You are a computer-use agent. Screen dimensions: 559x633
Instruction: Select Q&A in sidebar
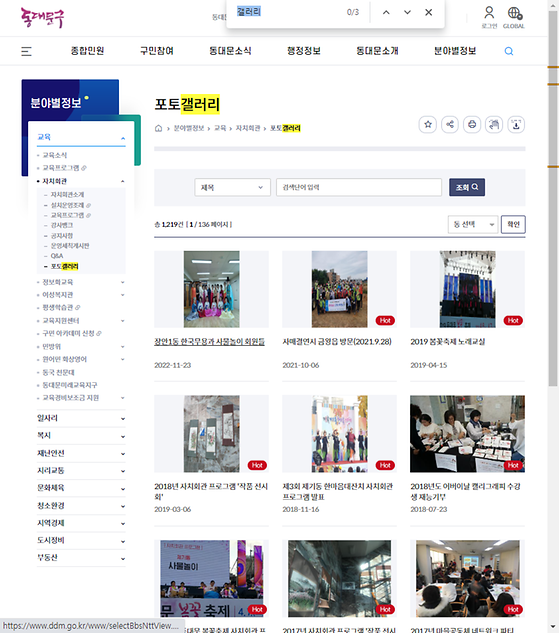[x=57, y=256]
